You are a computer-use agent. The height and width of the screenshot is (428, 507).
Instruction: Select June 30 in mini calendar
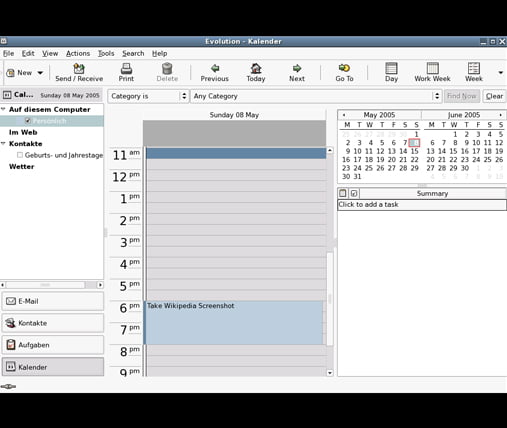465,168
